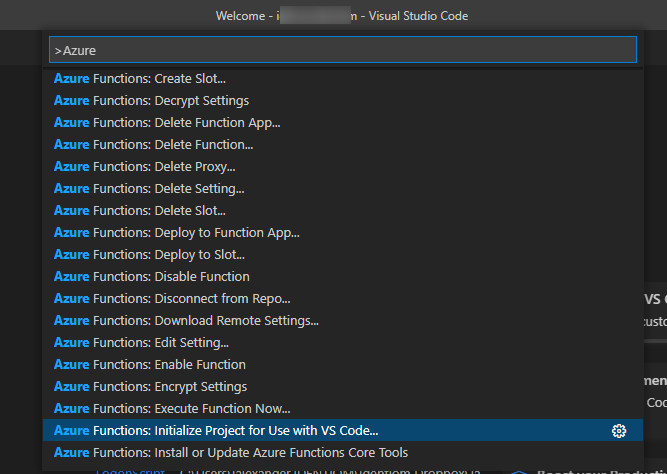Screen dimensions: 667x474
Task: Click the command palette input with '>Azure'
Action: click(x=342, y=50)
